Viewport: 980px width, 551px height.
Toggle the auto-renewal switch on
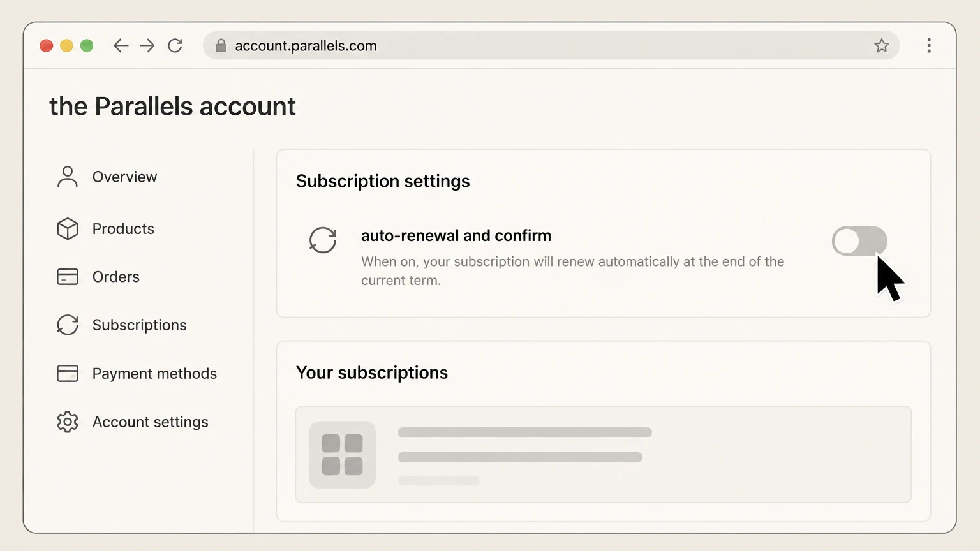point(859,241)
